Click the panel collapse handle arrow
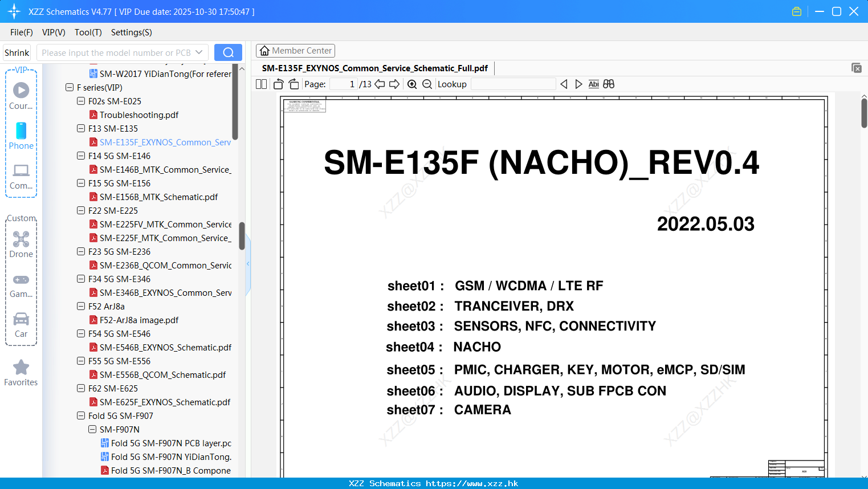 tap(248, 264)
